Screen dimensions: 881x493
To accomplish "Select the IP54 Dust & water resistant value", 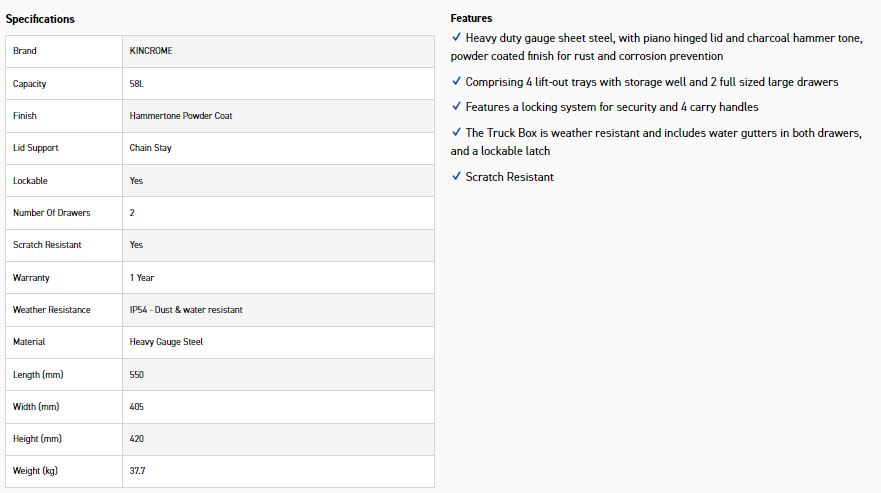I will click(186, 310).
